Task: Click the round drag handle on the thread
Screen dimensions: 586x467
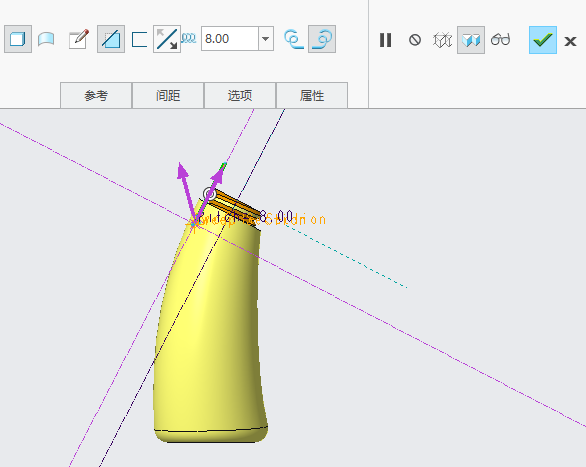Action: [210, 194]
